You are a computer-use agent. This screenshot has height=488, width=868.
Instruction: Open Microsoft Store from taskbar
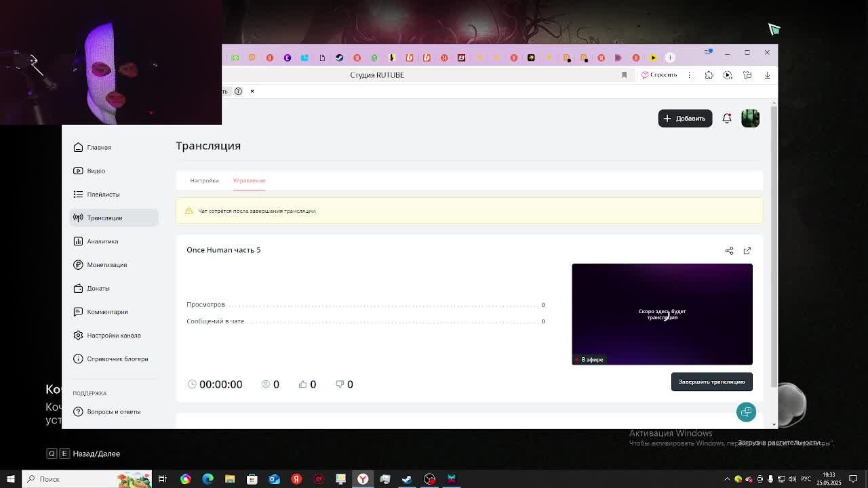click(252, 479)
